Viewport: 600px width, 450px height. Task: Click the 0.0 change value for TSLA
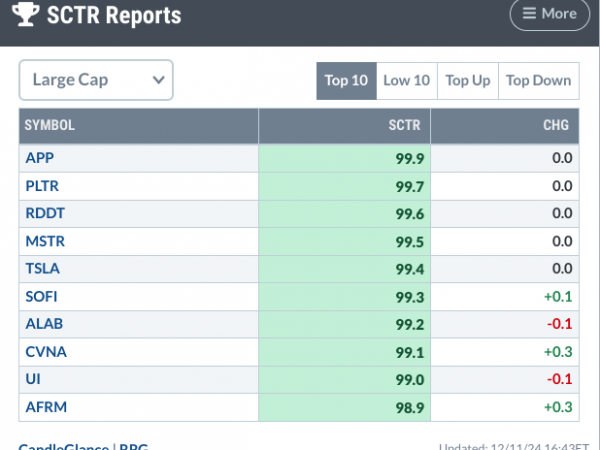[562, 269]
